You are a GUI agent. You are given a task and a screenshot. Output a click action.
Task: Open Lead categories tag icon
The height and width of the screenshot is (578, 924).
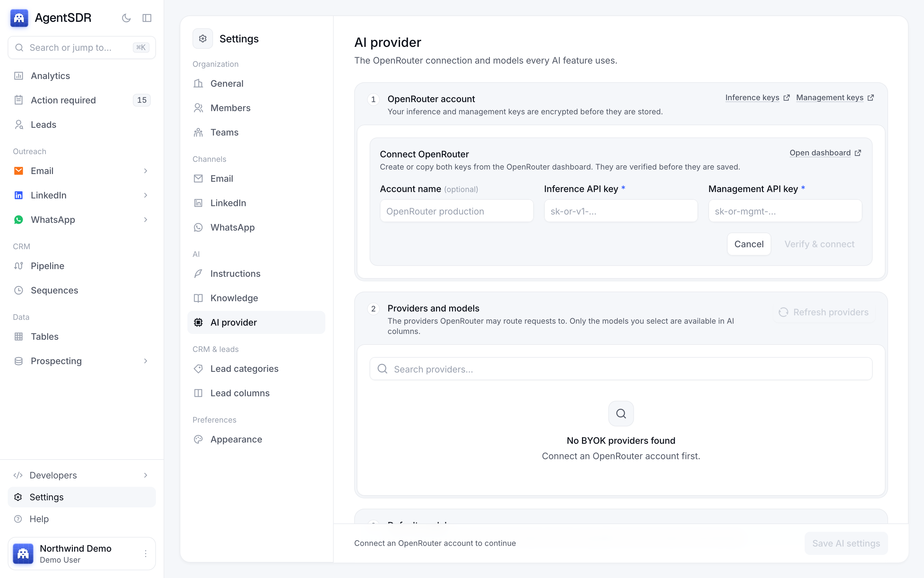pyautogui.click(x=198, y=369)
